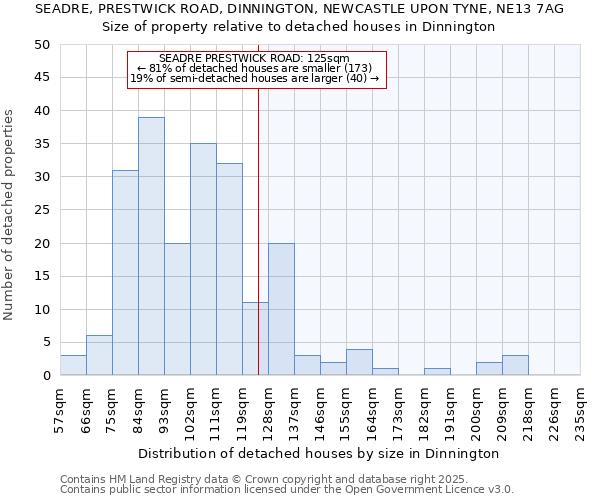Click the leftmost bar starting at 57sqm
The height and width of the screenshot is (500, 600).
(73, 365)
